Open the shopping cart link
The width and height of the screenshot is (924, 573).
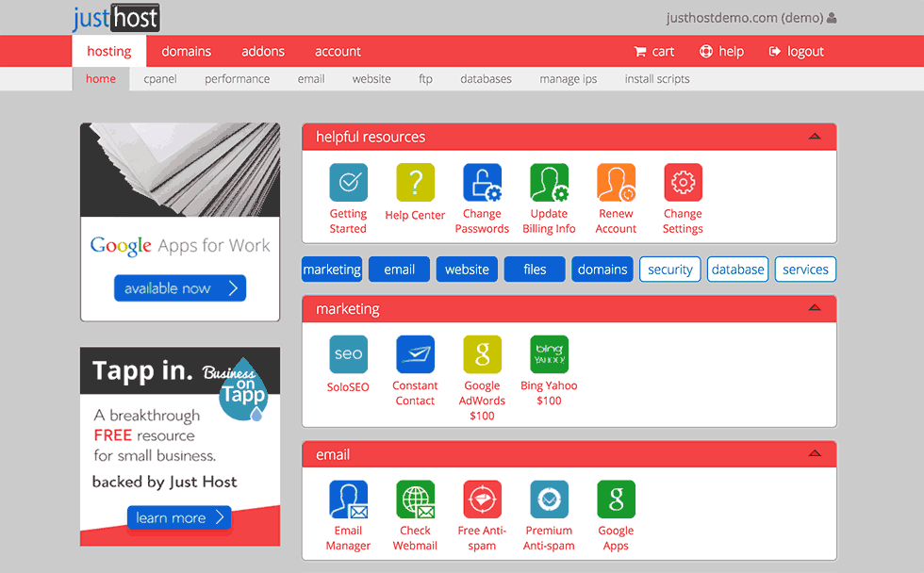(653, 51)
